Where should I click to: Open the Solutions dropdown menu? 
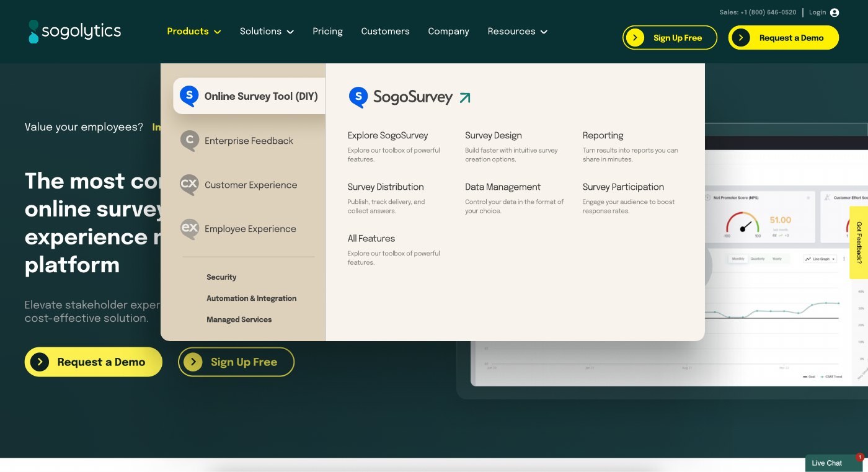[267, 32]
